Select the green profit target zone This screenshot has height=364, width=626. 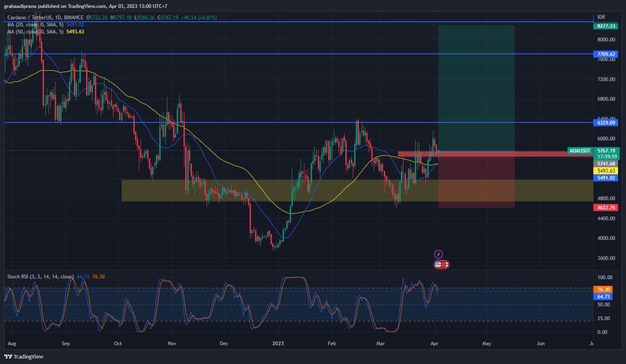tap(476, 88)
